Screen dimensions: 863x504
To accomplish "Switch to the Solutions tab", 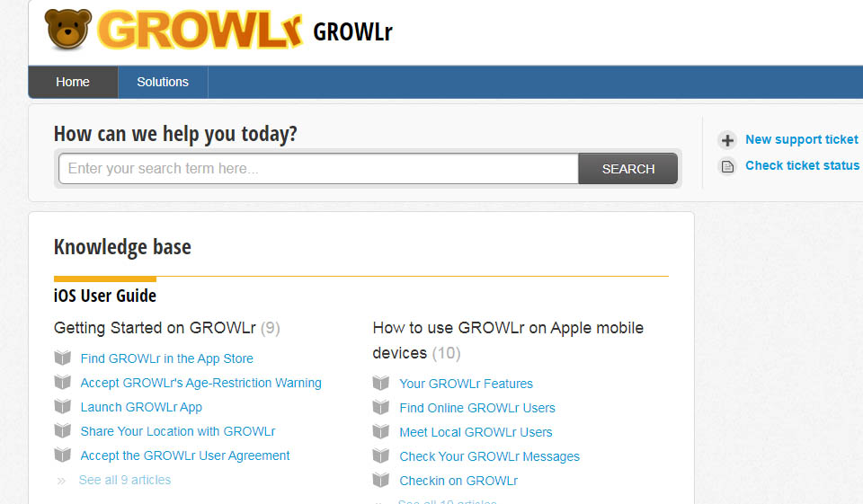I will (x=163, y=82).
